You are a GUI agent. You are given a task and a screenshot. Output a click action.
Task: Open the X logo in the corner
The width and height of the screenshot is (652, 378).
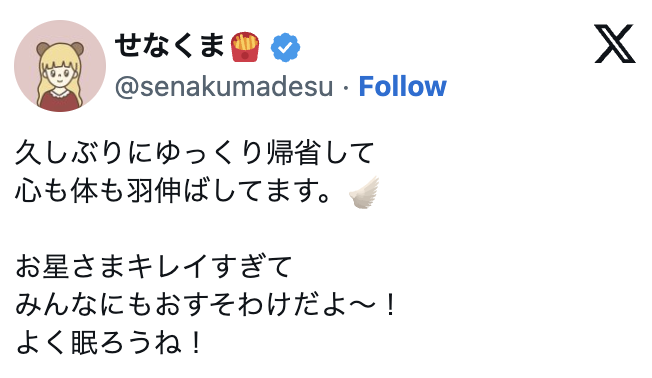coord(615,44)
